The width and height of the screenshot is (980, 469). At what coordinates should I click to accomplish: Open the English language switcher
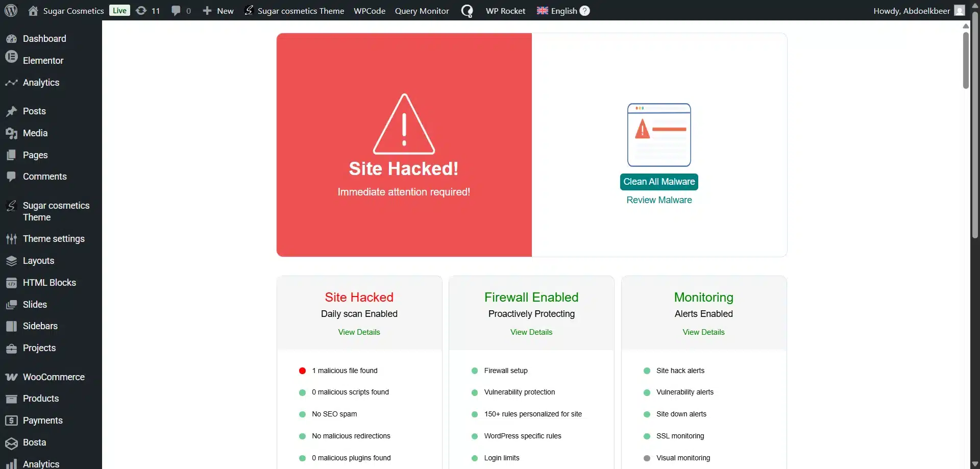click(557, 11)
